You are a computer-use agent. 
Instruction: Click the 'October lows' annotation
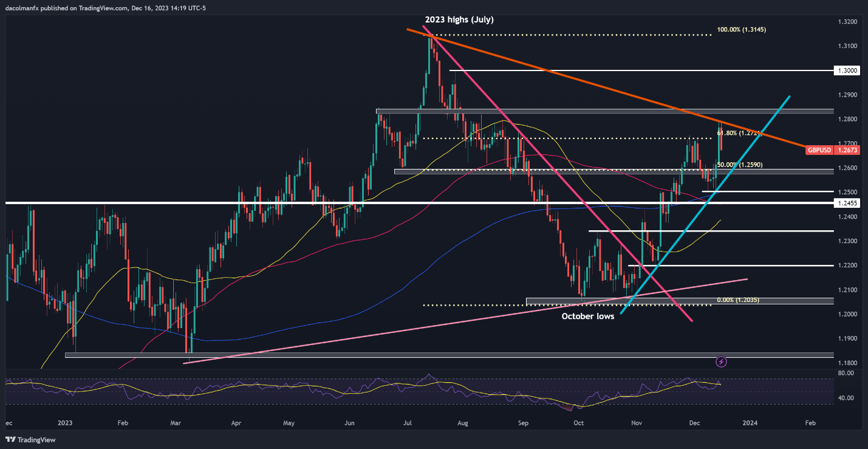tap(588, 317)
